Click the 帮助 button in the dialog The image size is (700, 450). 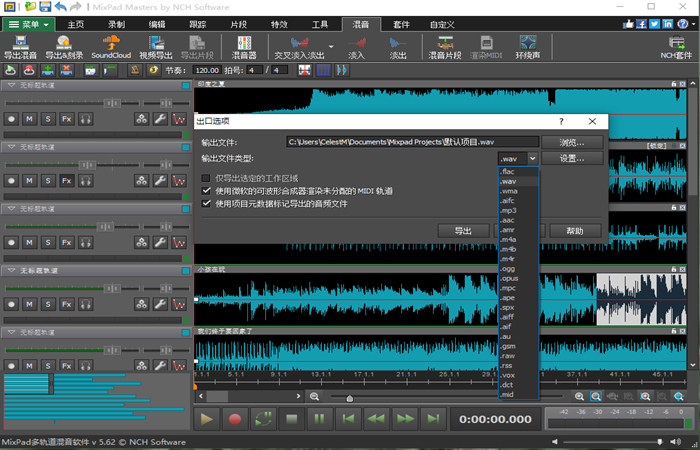coord(575,231)
